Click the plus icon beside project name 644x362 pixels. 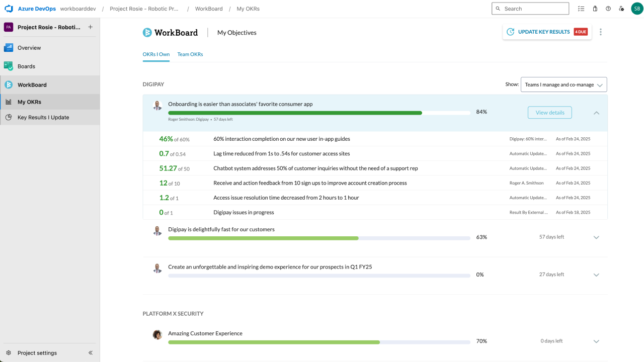(91, 27)
